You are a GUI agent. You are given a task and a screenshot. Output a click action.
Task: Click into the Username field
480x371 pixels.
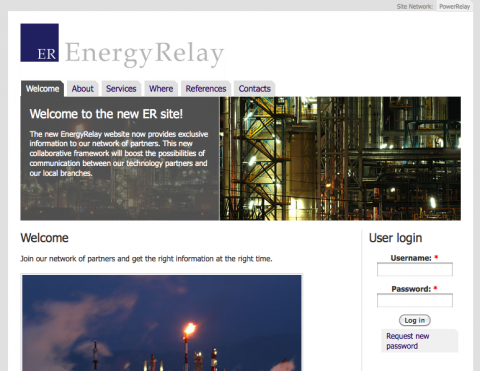click(415, 269)
